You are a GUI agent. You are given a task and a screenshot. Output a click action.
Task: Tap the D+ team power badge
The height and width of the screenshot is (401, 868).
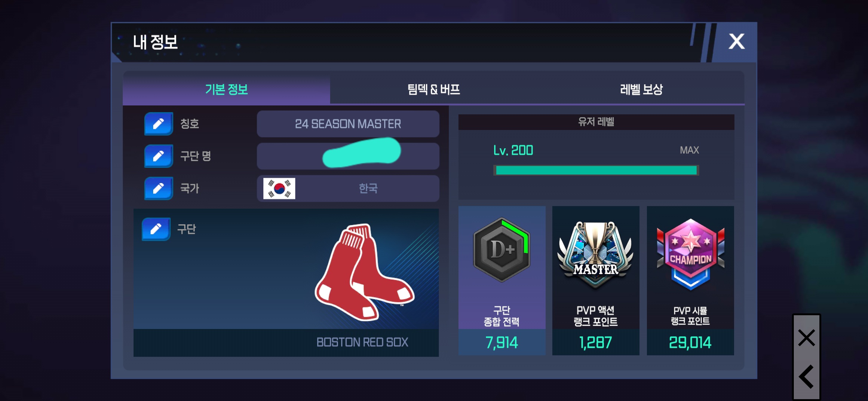point(502,250)
